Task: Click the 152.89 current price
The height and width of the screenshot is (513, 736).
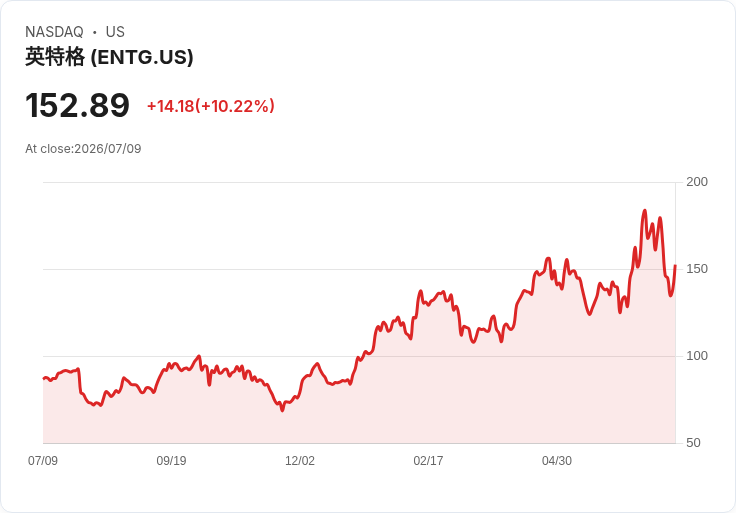Action: (77, 105)
